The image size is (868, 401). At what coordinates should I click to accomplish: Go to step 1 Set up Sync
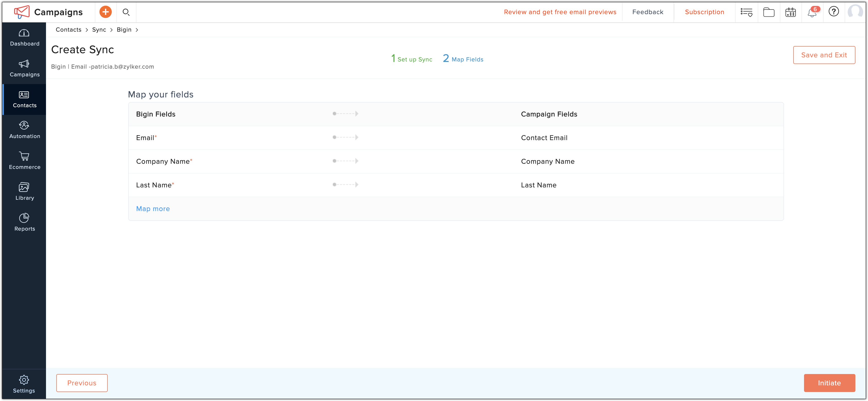tap(411, 59)
